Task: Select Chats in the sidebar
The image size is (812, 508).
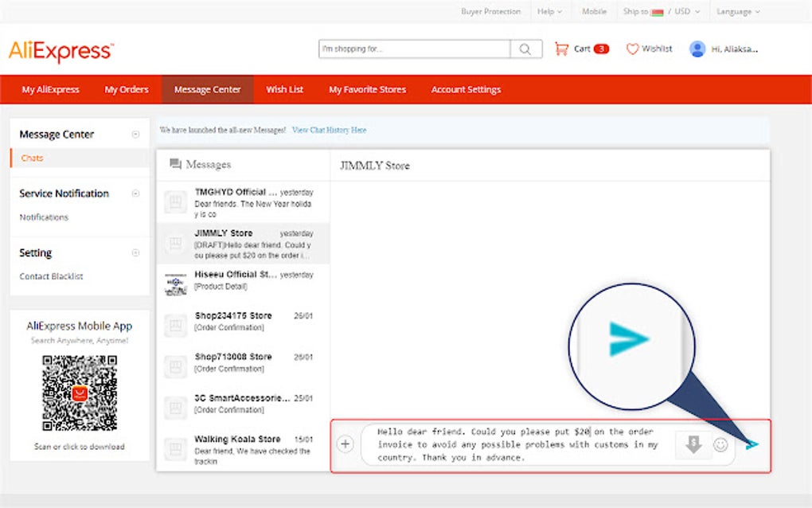Action: pos(32,158)
